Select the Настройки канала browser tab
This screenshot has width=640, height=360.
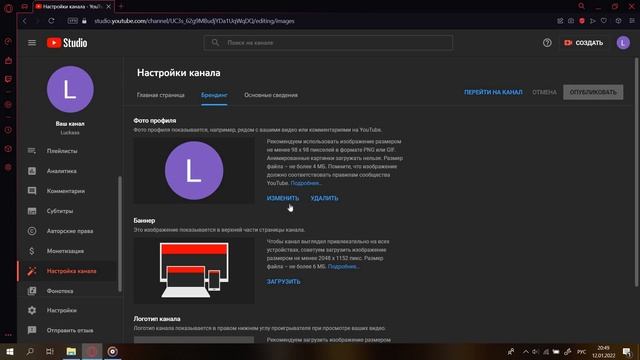click(72, 7)
